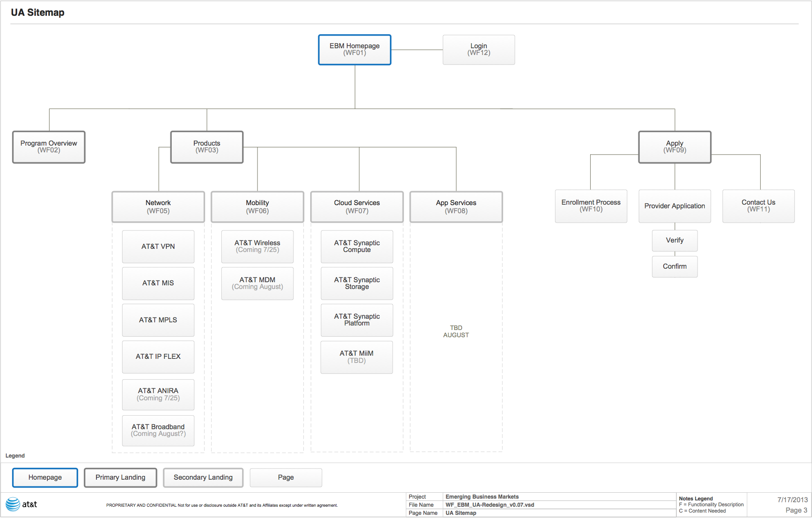Select the 7/17/2013 date

[793, 500]
